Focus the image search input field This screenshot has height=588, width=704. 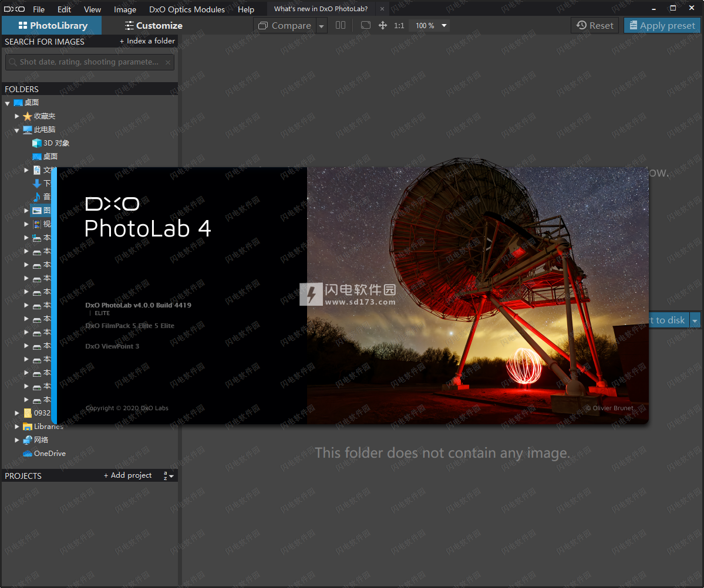tap(89, 62)
